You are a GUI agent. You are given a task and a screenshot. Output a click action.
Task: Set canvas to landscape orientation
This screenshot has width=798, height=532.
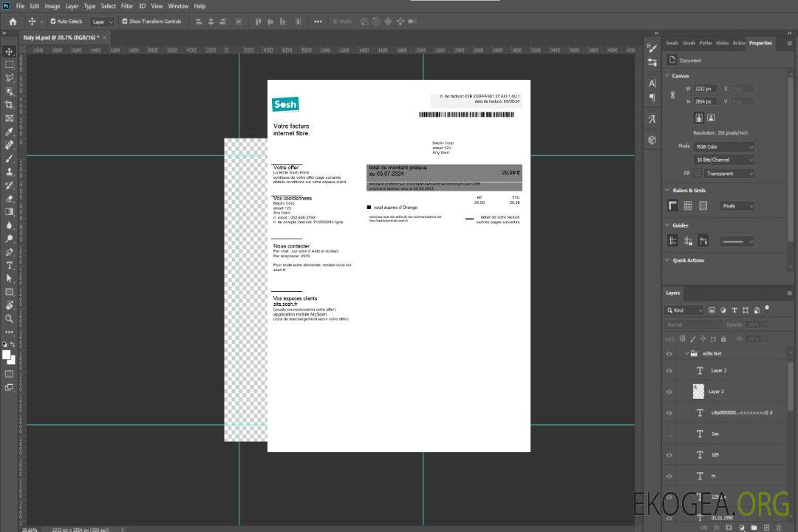pyautogui.click(x=711, y=118)
